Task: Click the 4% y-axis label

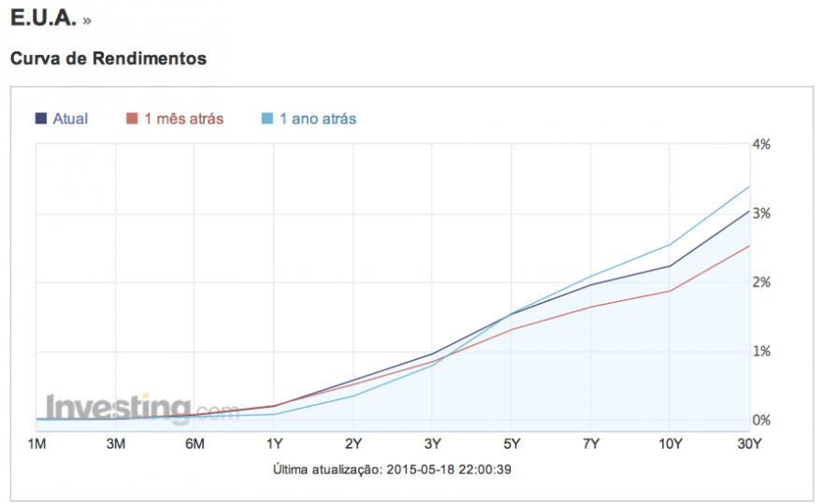Action: coord(761,144)
